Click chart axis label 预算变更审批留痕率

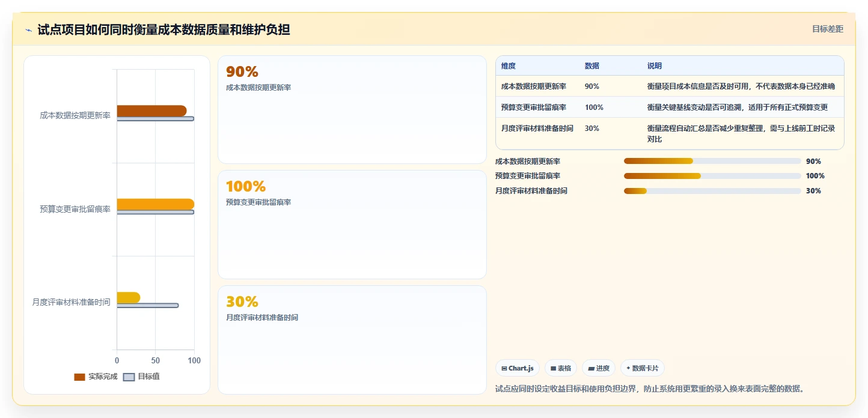point(75,209)
